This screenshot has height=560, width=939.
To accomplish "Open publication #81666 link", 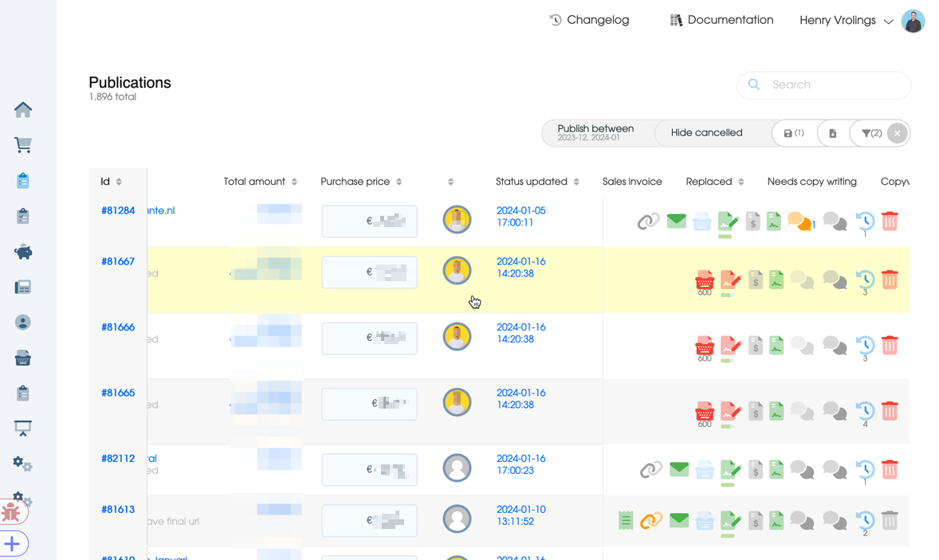I will [118, 327].
